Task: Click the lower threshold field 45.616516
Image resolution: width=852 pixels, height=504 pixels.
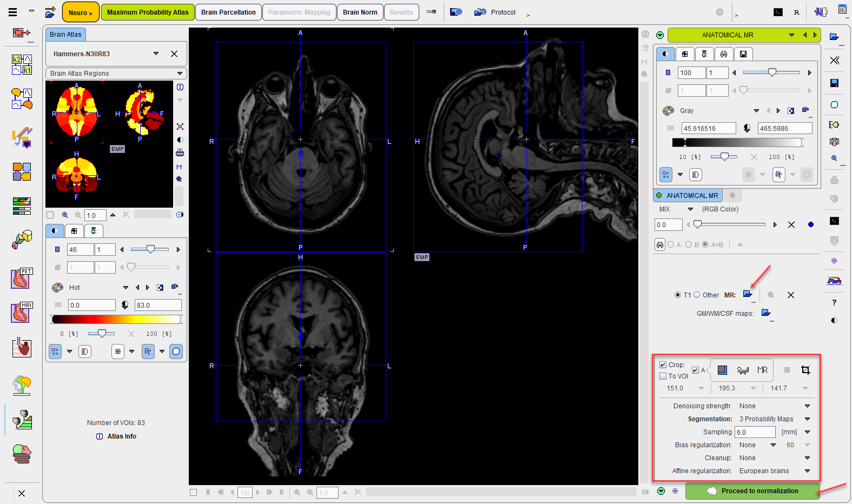Action: (709, 128)
